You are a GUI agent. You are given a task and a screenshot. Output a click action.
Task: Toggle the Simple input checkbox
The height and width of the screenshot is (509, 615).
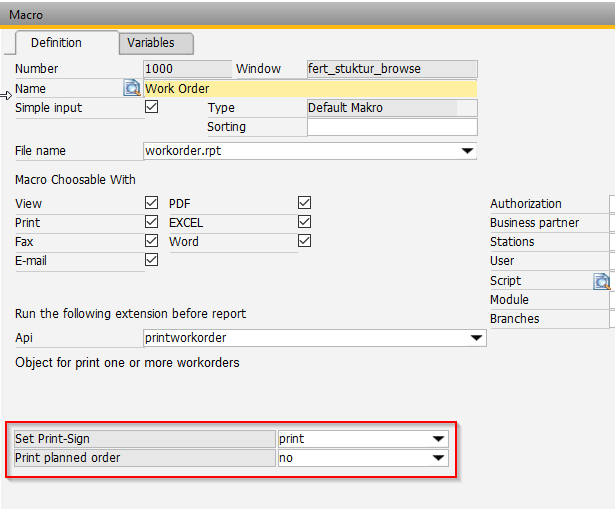click(x=152, y=107)
